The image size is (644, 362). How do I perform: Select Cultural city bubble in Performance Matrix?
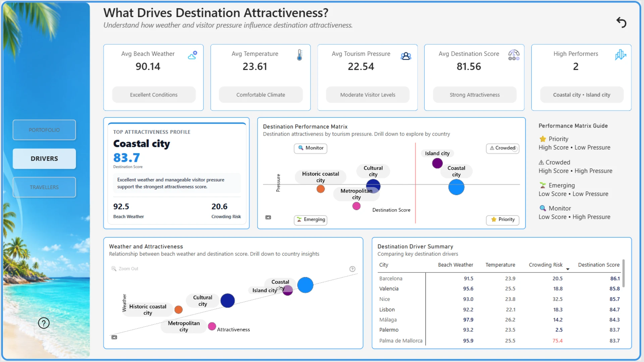[373, 186]
